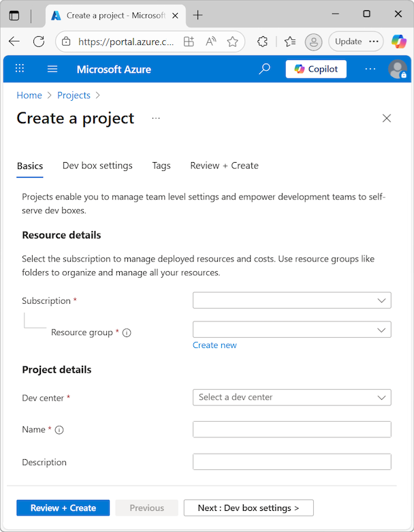Open the Azure hamburger navigation menu
This screenshot has width=414, height=532.
[52, 69]
